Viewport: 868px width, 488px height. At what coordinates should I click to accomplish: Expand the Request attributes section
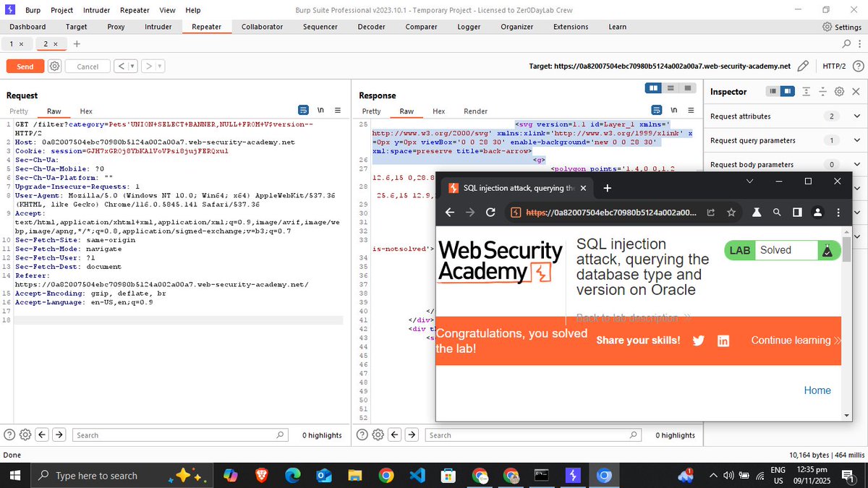[x=856, y=116]
